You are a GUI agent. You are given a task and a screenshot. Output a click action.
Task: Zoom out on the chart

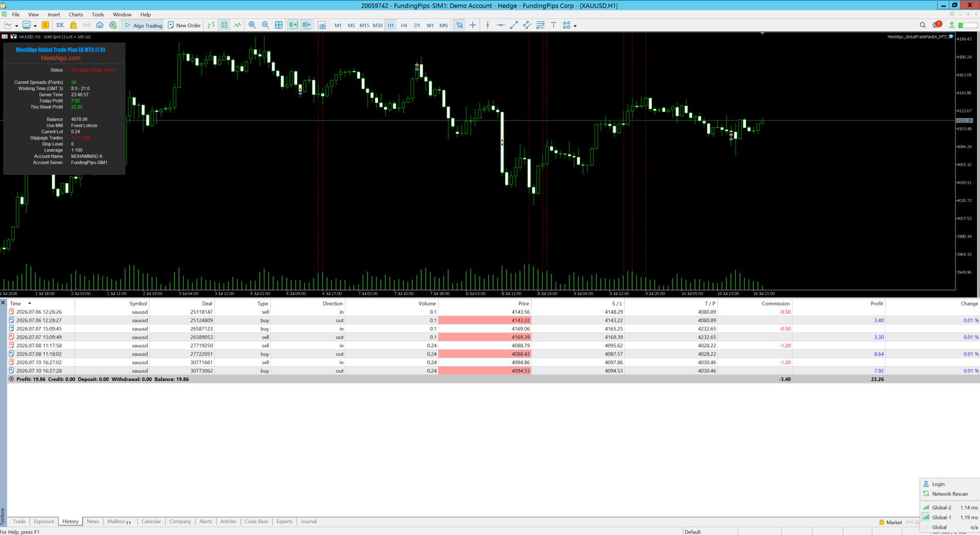click(265, 25)
